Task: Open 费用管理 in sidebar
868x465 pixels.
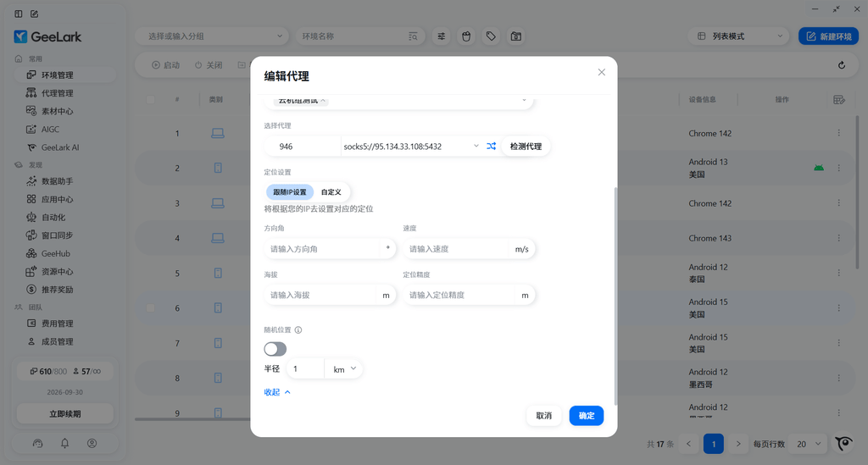Action: (x=64, y=324)
